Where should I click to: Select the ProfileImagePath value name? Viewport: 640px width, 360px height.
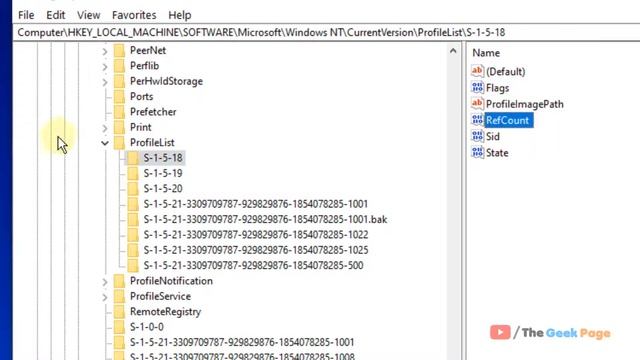pos(524,104)
